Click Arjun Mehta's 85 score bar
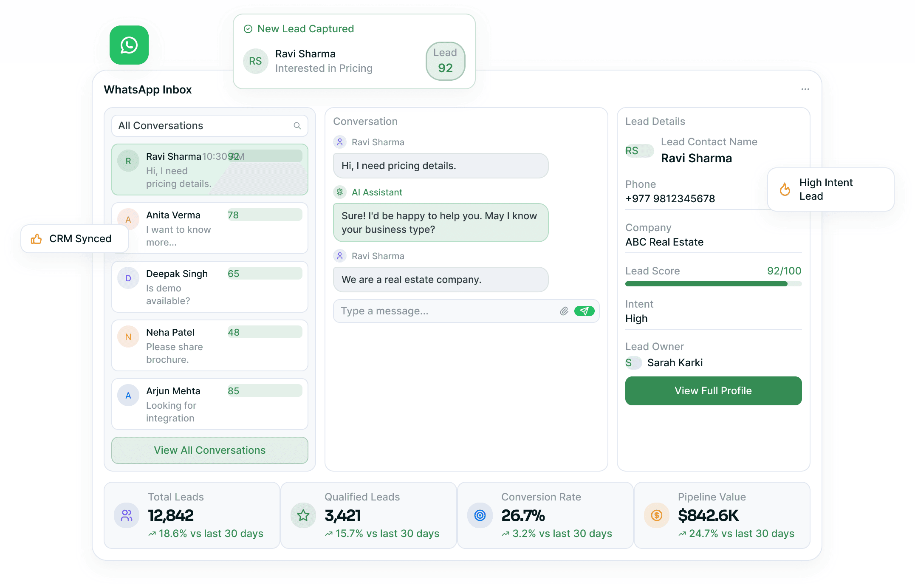This screenshot has width=915, height=588. pos(265,391)
